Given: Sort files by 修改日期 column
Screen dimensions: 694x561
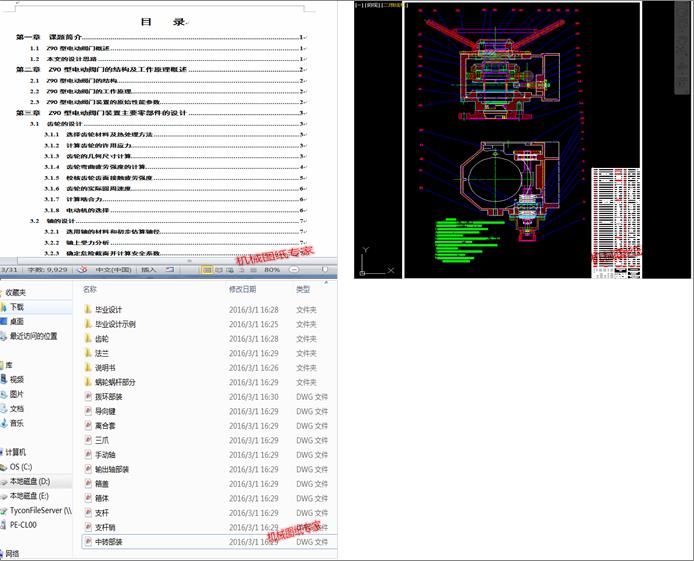Looking at the screenshot, I should point(243,289).
